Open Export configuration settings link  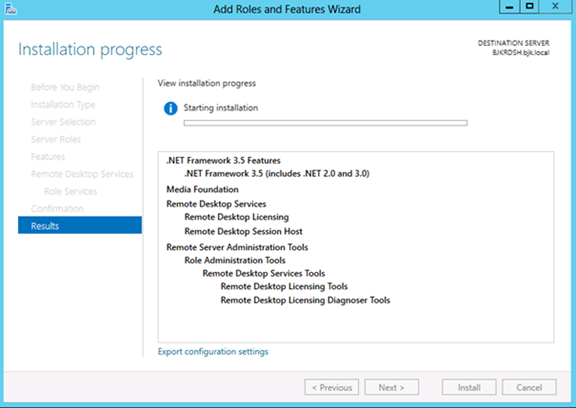(213, 351)
